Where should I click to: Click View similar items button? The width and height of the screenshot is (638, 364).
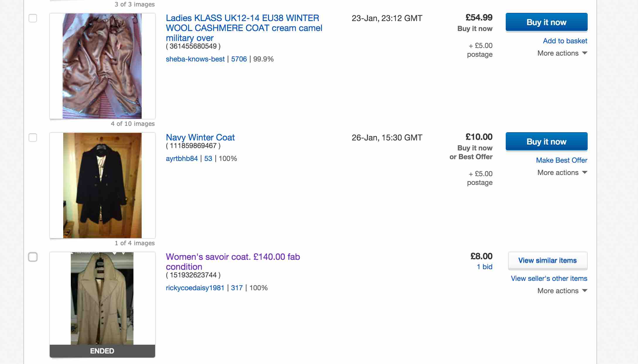tap(548, 260)
